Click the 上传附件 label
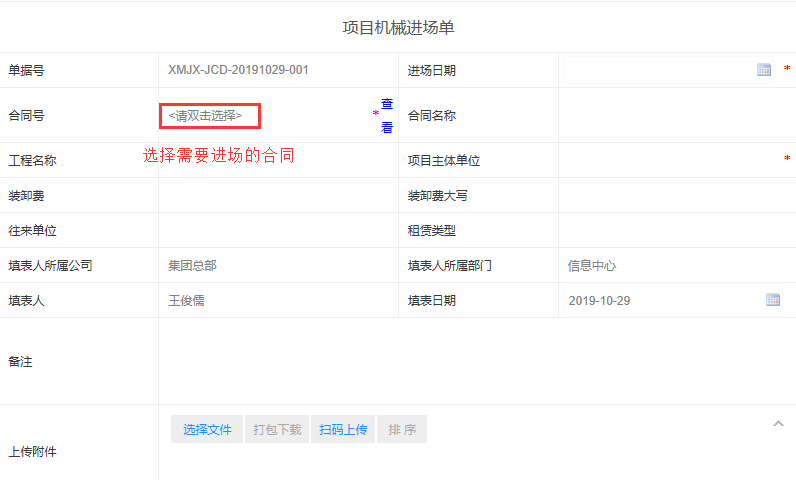 [32, 451]
